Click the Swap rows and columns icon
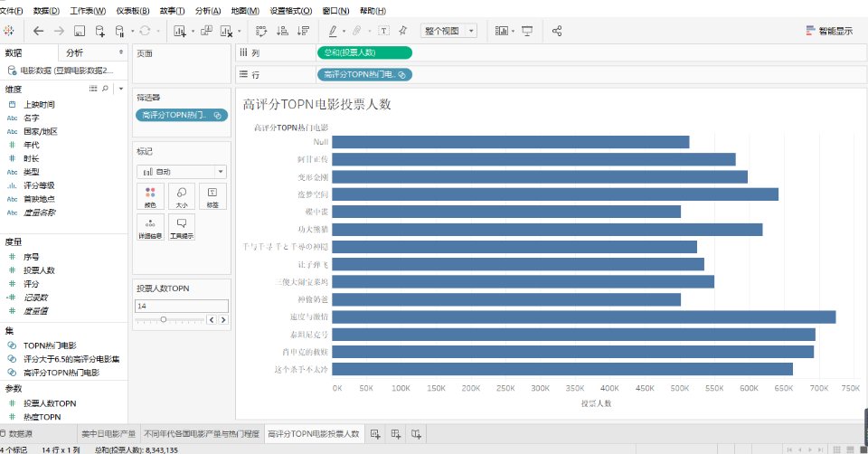The height and width of the screenshot is (454, 868). [259, 31]
